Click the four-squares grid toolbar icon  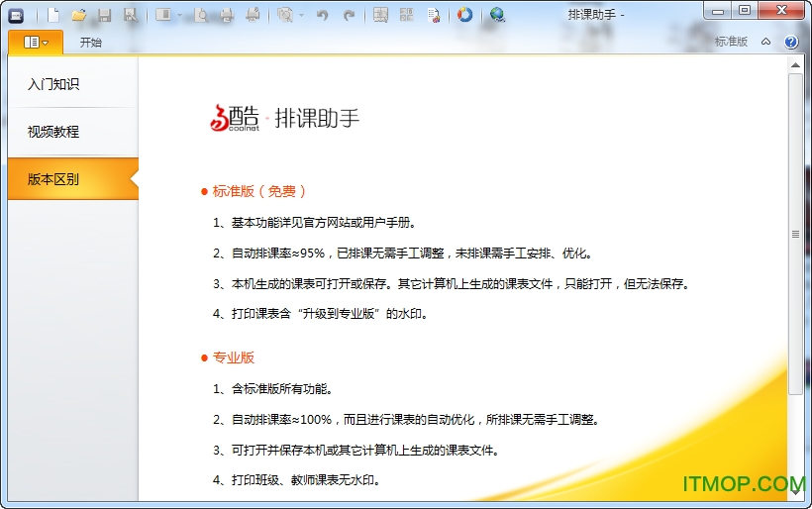tap(407, 15)
